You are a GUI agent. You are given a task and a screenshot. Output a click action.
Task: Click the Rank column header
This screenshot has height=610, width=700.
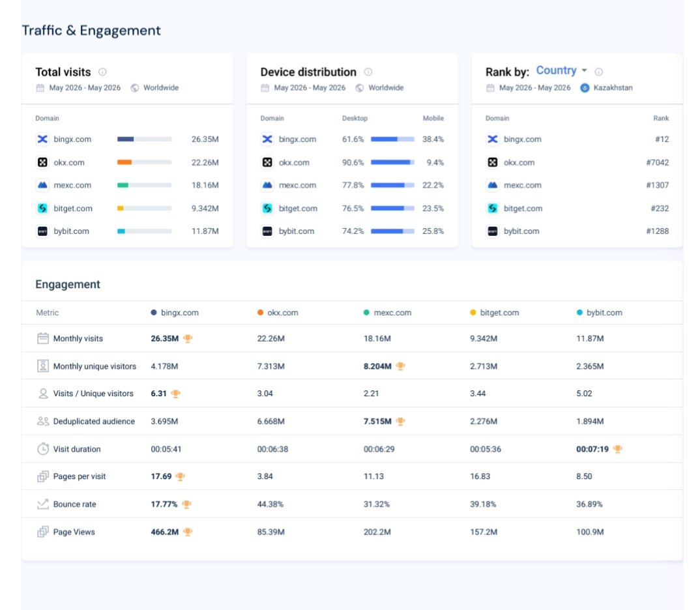(x=661, y=118)
